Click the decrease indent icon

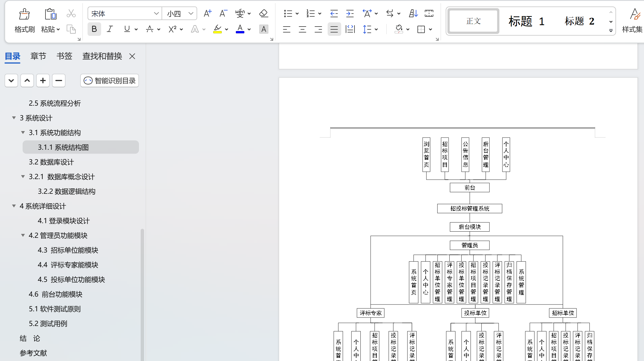[334, 13]
